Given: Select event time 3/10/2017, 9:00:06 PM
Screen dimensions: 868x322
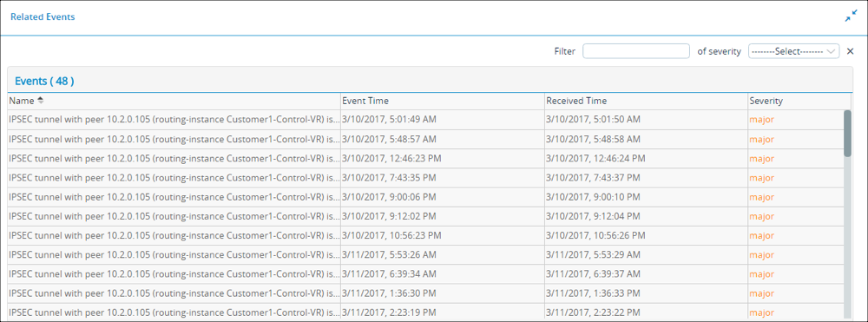Looking at the screenshot, I should (389, 197).
